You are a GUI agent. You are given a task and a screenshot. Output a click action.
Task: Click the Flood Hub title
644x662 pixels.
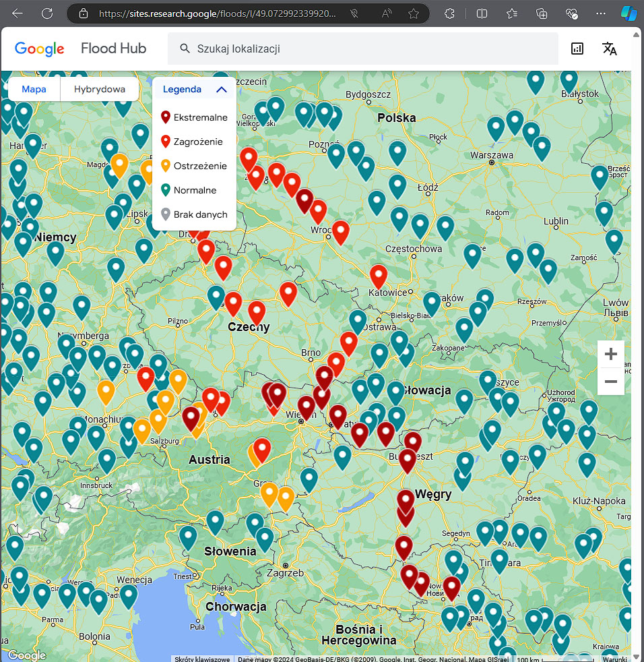click(x=113, y=48)
